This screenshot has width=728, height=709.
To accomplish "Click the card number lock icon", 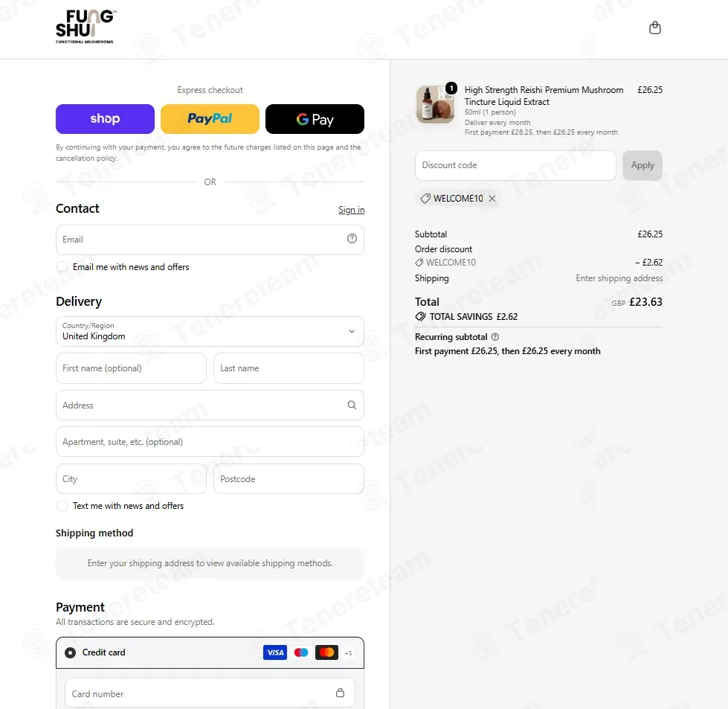I will click(340, 693).
